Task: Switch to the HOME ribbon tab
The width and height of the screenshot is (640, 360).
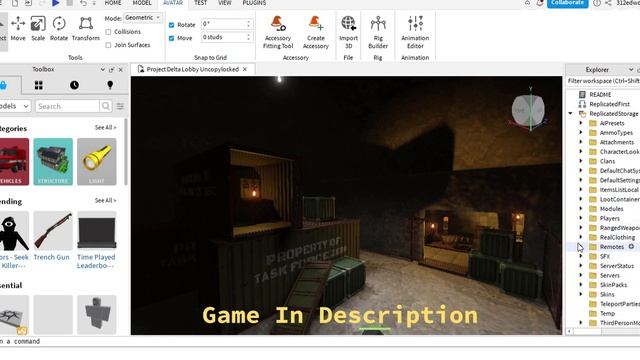Action: click(113, 3)
